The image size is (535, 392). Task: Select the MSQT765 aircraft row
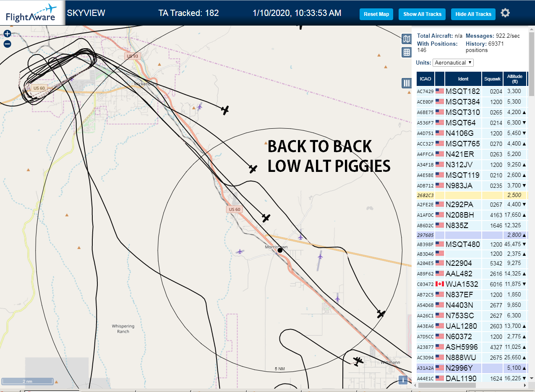click(x=472, y=143)
